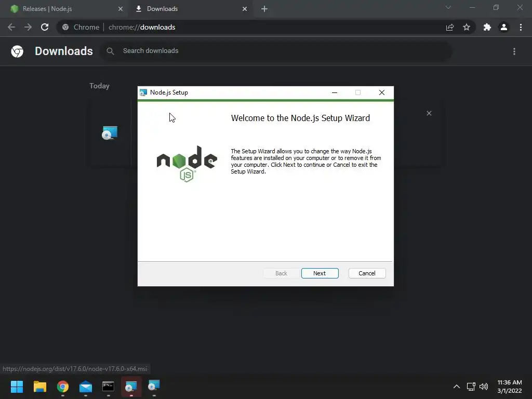Cancel the Node.js Setup wizard

[367, 273]
